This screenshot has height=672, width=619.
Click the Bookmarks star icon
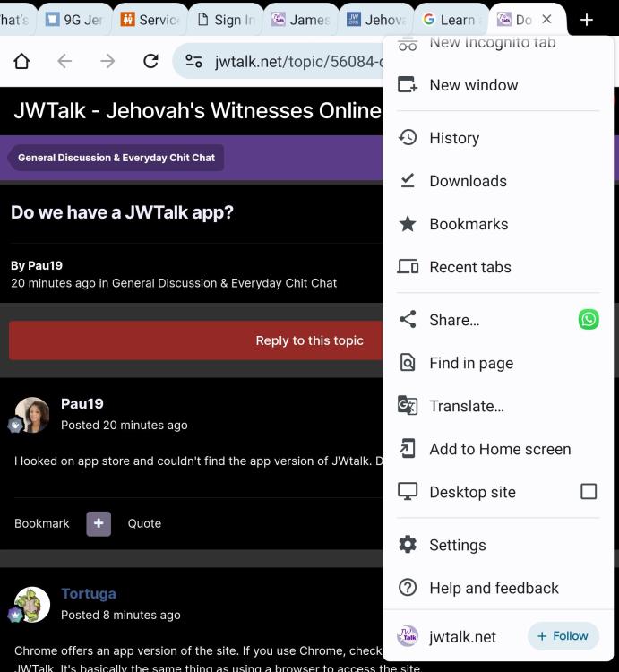coord(408,224)
